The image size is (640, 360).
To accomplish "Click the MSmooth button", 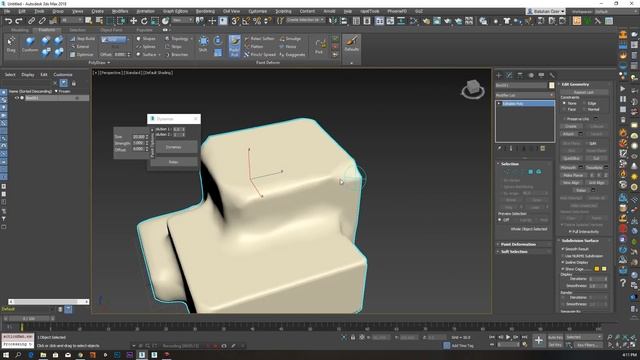I will point(568,167).
